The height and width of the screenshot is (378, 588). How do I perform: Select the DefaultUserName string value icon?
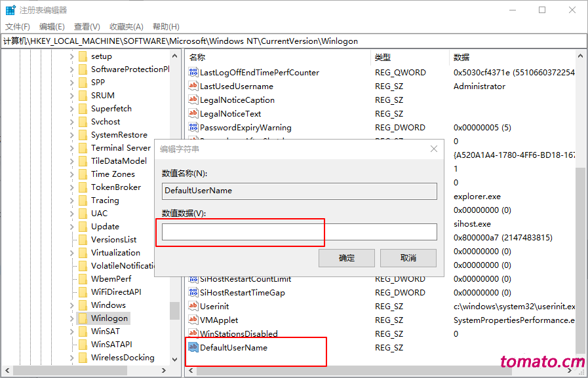[x=193, y=347]
